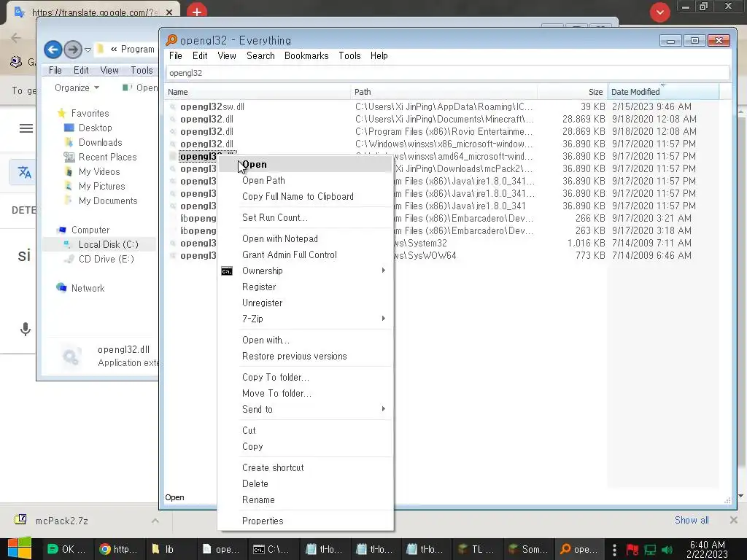
Task: Select Local Disk (C:) in the navigation pane
Action: (108, 244)
